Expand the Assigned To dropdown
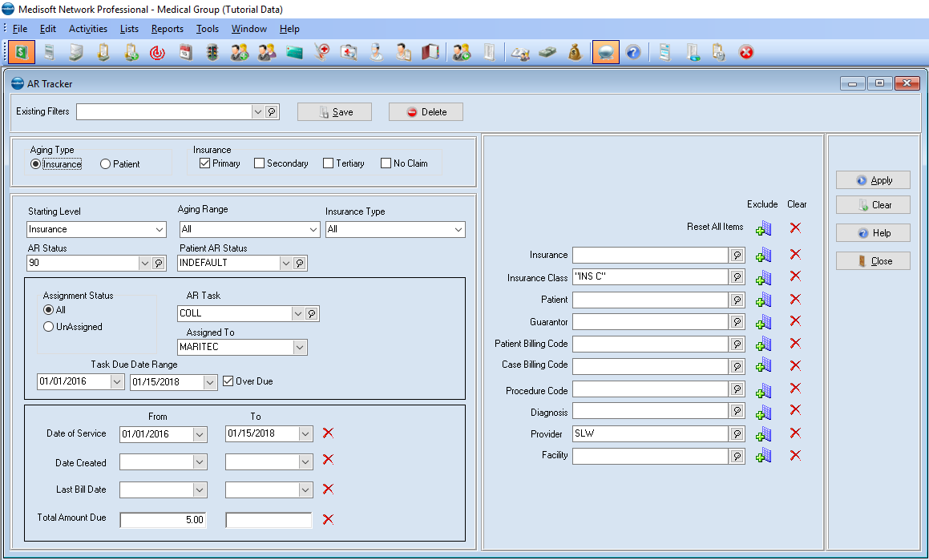The width and height of the screenshot is (929, 560). (x=300, y=348)
